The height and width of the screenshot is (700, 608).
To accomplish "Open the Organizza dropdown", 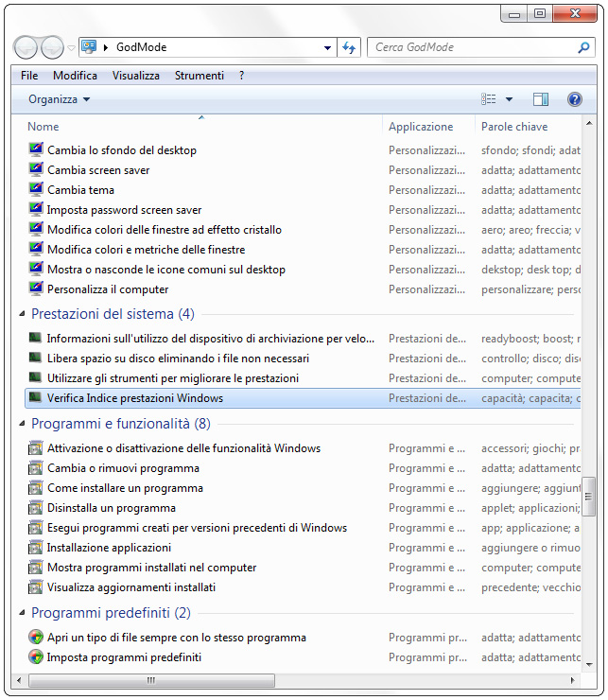I will click(x=59, y=99).
